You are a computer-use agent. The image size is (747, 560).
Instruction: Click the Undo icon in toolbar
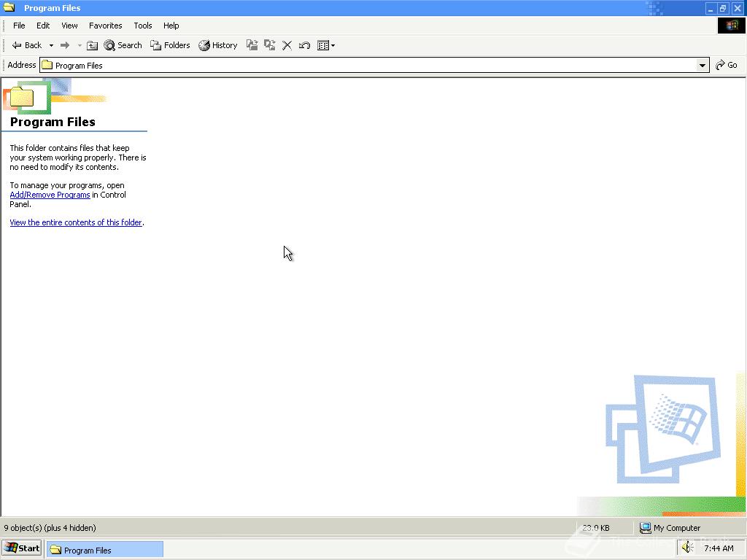click(304, 45)
